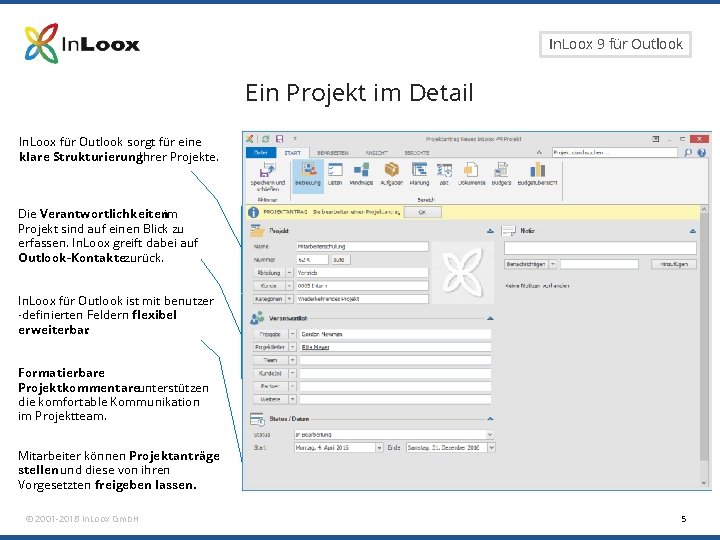720x540 pixels.
Task: Click the ribbon display options icon
Action: 656,139
